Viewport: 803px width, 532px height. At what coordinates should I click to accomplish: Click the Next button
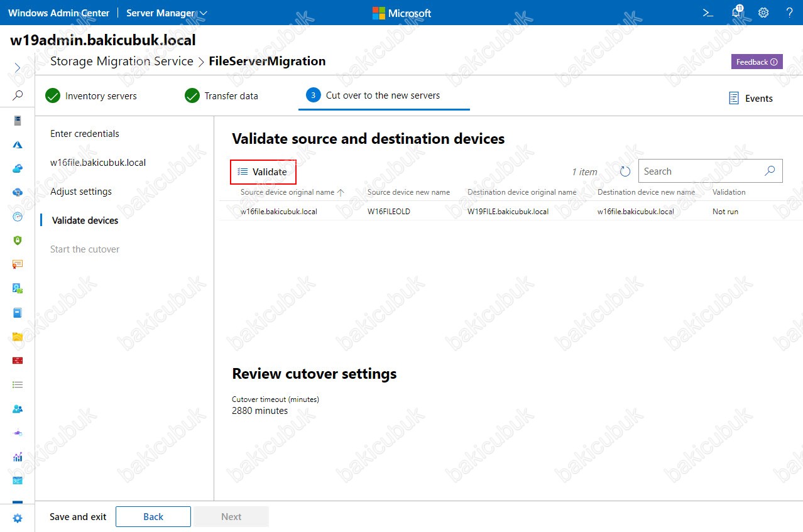pos(231,517)
